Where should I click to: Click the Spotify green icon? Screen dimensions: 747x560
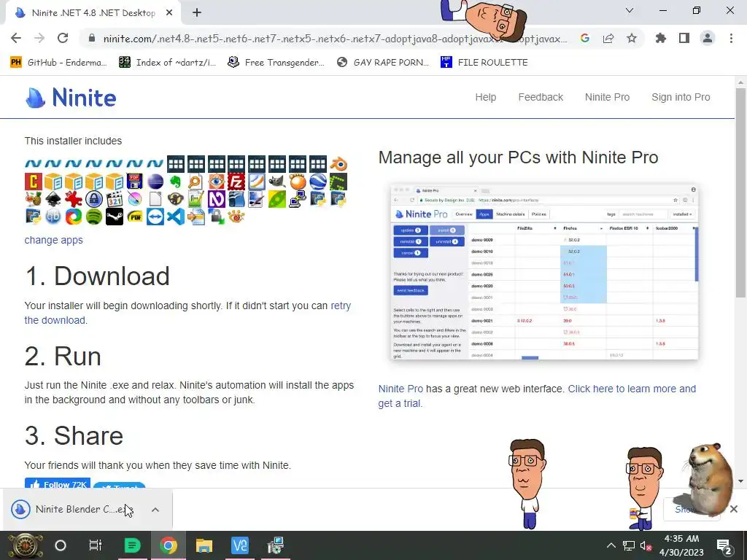[x=94, y=217]
